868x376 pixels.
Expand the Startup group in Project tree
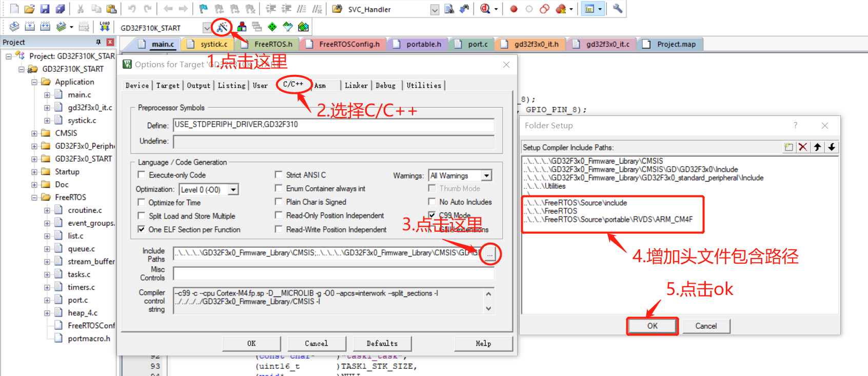tap(34, 172)
